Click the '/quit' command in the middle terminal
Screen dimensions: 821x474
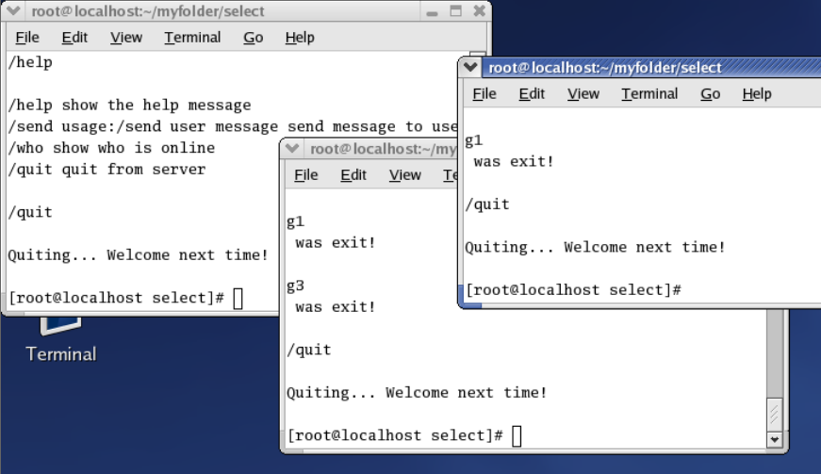pyautogui.click(x=309, y=350)
